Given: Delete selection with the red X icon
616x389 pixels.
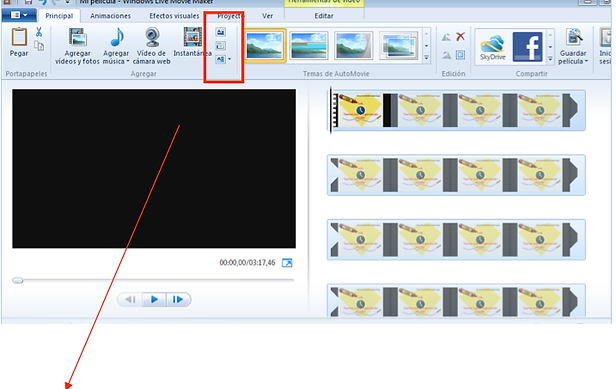Looking at the screenshot, I should click(460, 37).
